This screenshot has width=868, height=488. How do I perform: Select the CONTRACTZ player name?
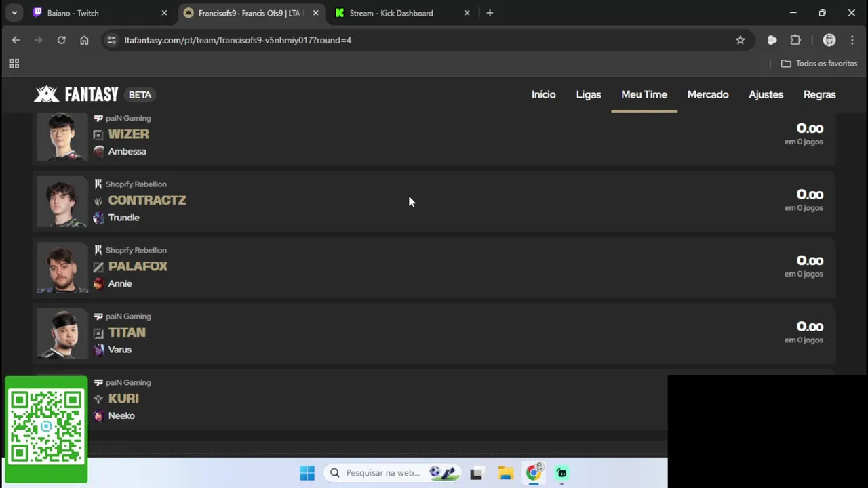coord(147,201)
